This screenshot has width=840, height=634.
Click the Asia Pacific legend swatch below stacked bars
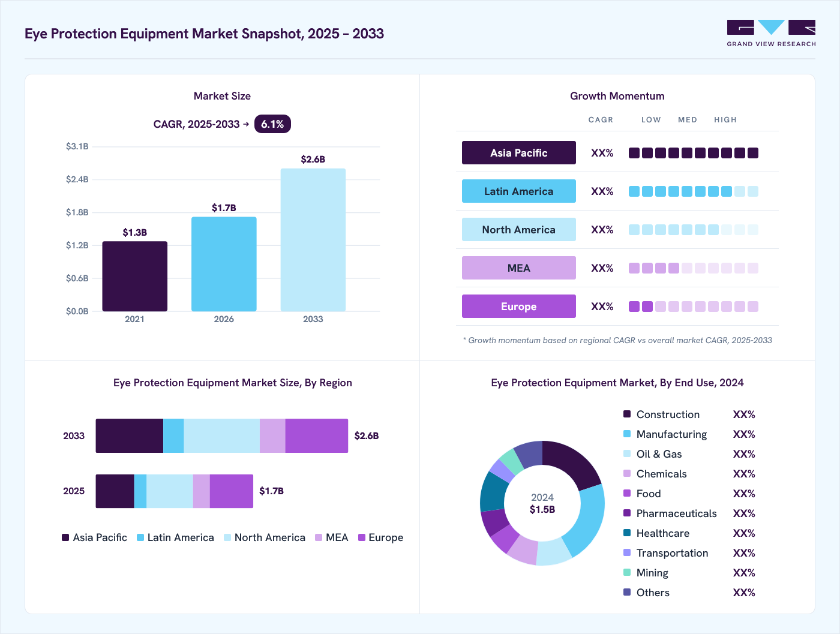click(65, 537)
